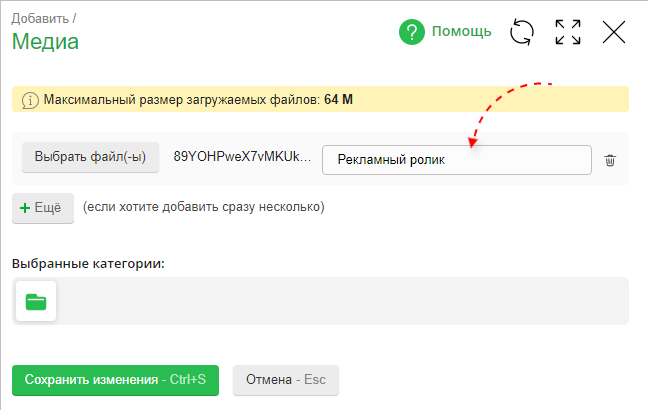
Task: Open the Помощь help link
Action: [x=461, y=32]
